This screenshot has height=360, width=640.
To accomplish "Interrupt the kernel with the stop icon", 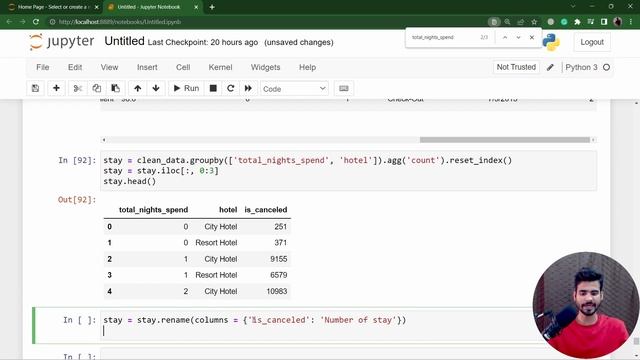I will pyautogui.click(x=213, y=88).
